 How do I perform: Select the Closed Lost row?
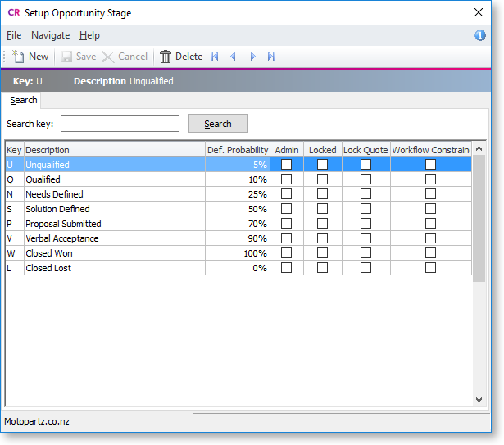pos(238,268)
